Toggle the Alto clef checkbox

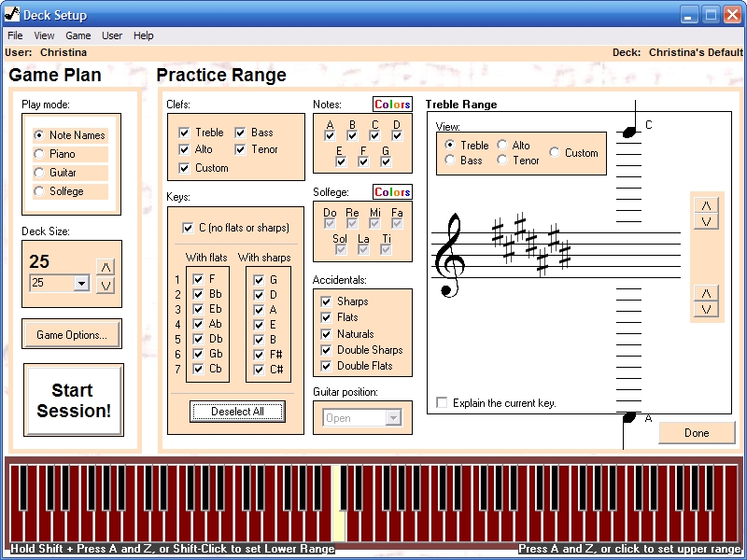(x=184, y=149)
